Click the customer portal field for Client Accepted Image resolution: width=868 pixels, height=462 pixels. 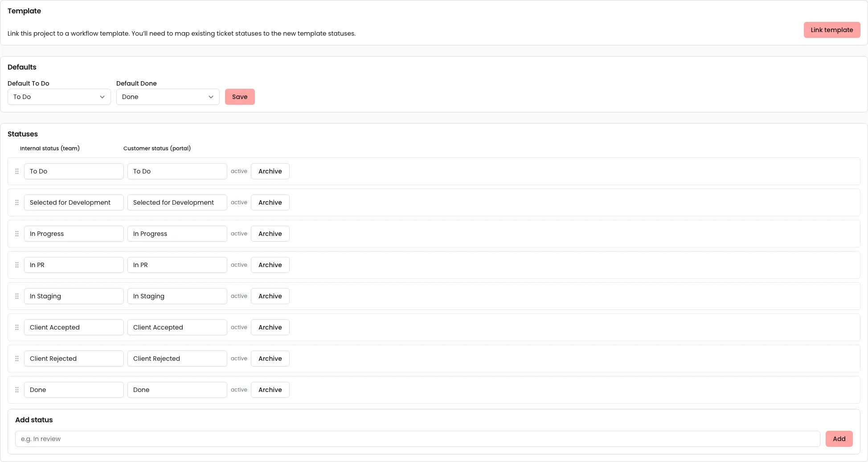177,327
